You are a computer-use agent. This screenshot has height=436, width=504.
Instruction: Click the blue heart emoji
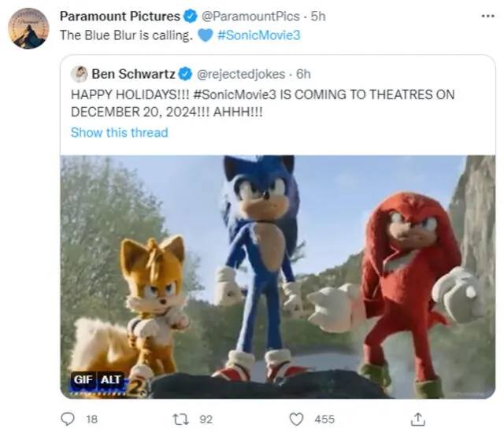203,35
